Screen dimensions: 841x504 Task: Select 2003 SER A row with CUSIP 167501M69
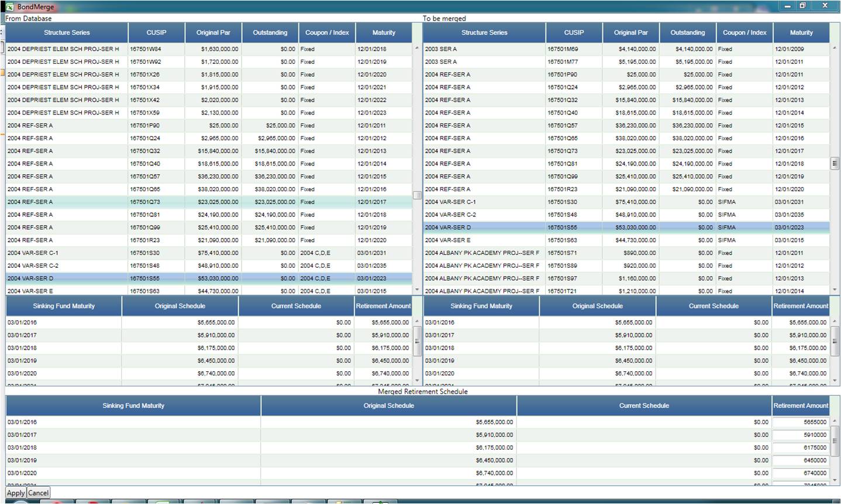click(x=484, y=49)
